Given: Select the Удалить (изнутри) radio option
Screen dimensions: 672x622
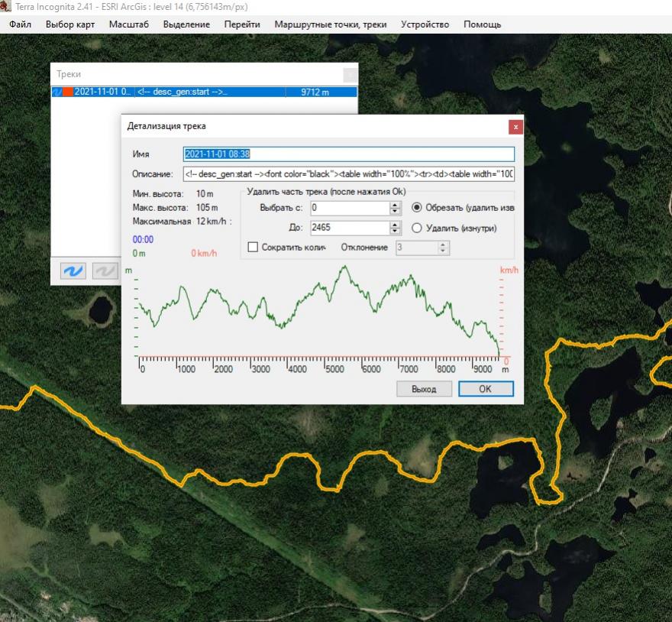Looking at the screenshot, I should tap(417, 228).
